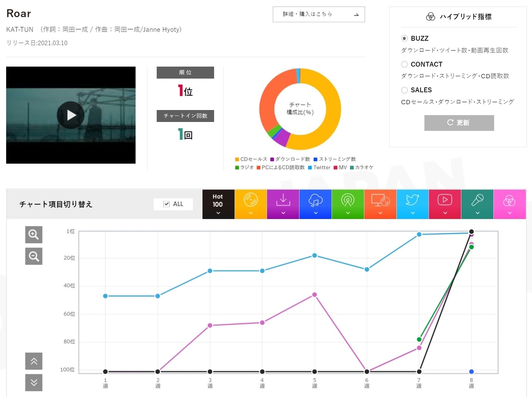Screen dimensions: 532x397
Task: Toggle ラジオ legend entry
Action: pyautogui.click(x=244, y=167)
